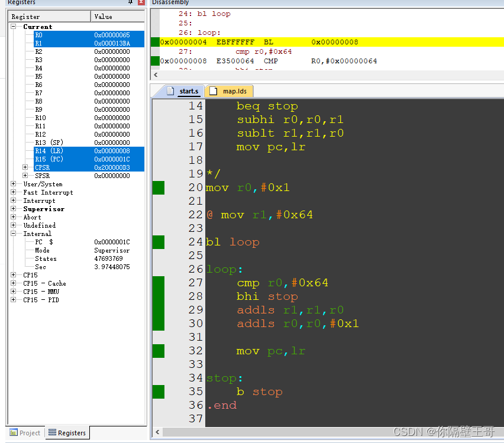Click source line 'bl loop'
Image resolution: width=504 pixels, height=443 pixels.
[x=232, y=242]
